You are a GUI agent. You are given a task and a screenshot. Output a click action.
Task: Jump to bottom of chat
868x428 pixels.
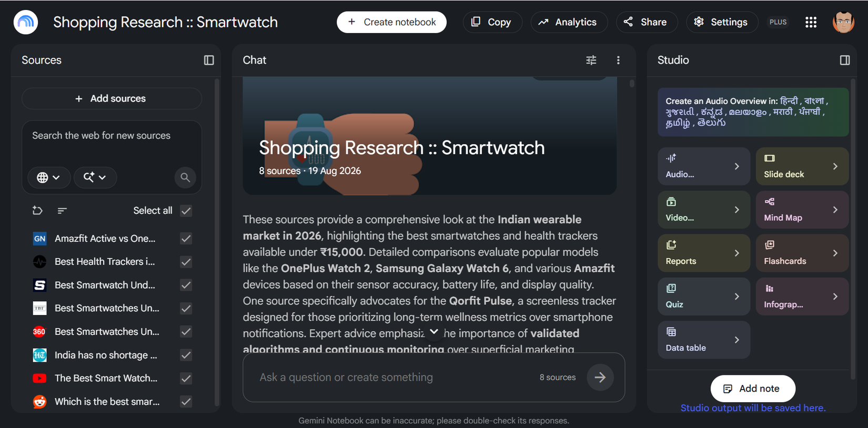pyautogui.click(x=434, y=332)
